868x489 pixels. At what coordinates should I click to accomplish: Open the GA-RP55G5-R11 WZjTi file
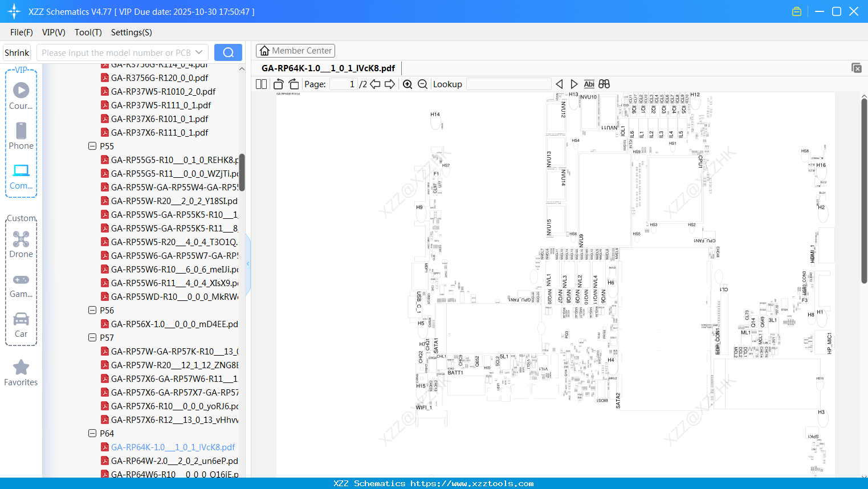click(x=174, y=173)
